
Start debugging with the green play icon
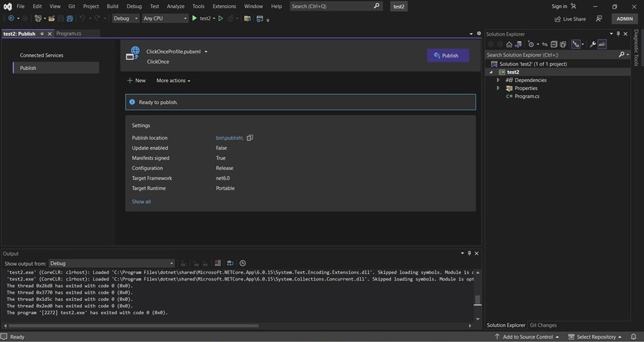(195, 18)
